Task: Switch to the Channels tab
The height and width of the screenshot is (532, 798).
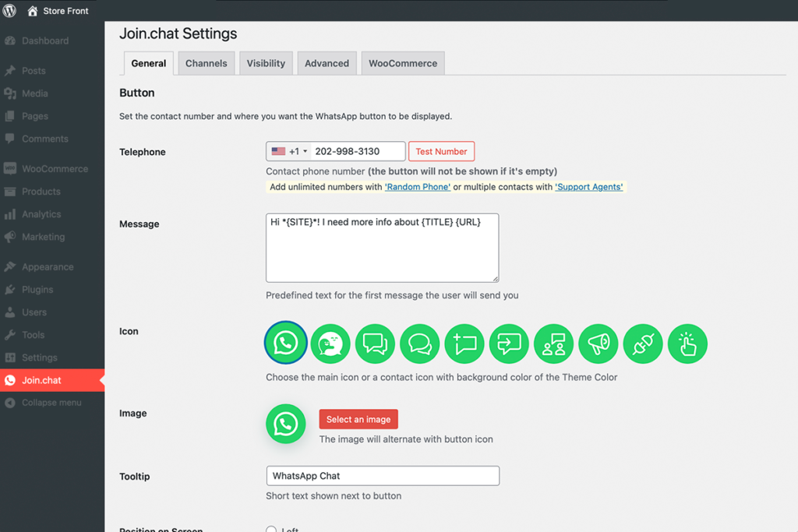Action: click(x=206, y=64)
